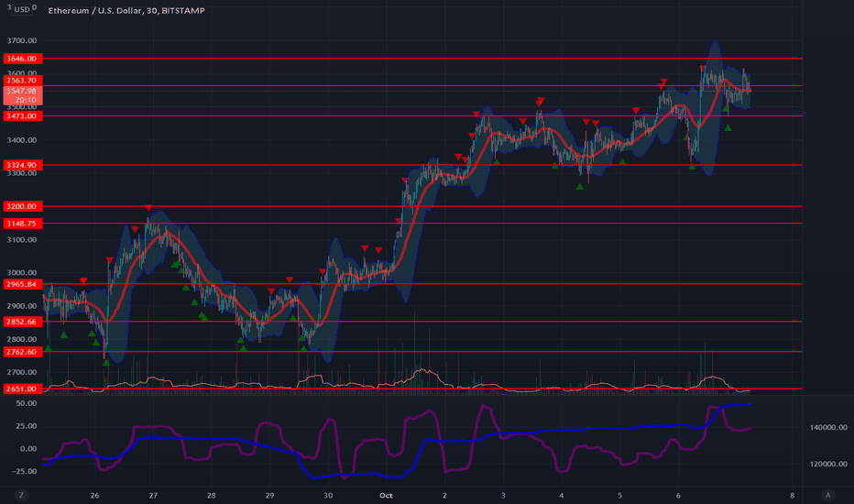
Task: Click the Z timezone button in bottom corner
Action: [x=22, y=495]
